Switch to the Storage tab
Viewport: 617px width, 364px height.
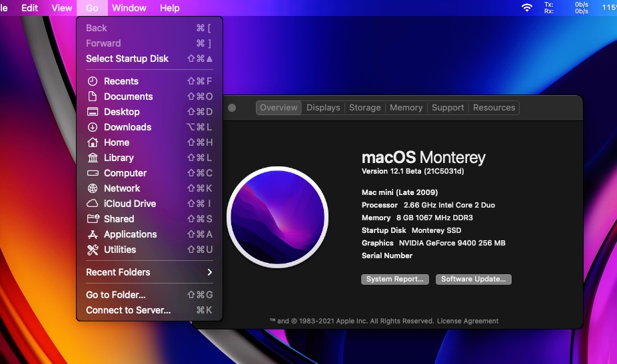[364, 108]
